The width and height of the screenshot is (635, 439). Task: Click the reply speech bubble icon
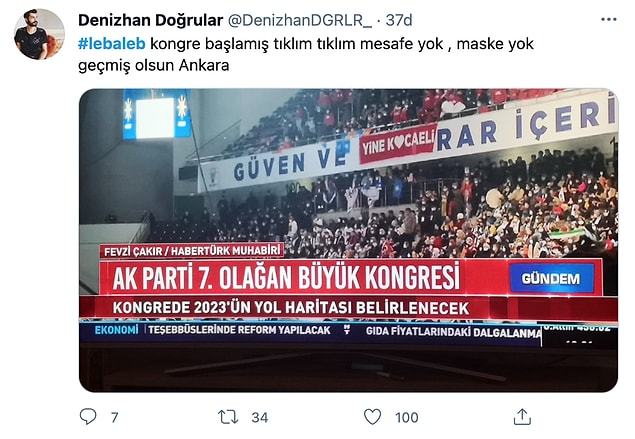tap(88, 417)
